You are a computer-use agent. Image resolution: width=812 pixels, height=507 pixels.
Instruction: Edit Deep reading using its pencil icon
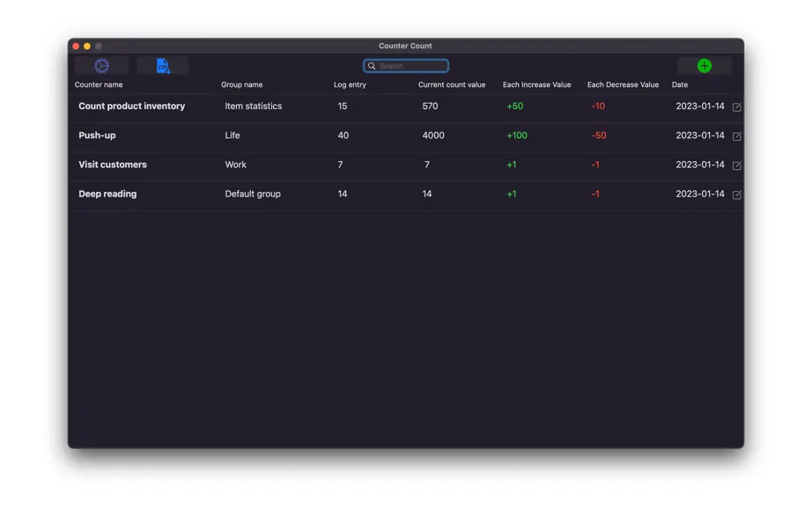(x=737, y=195)
